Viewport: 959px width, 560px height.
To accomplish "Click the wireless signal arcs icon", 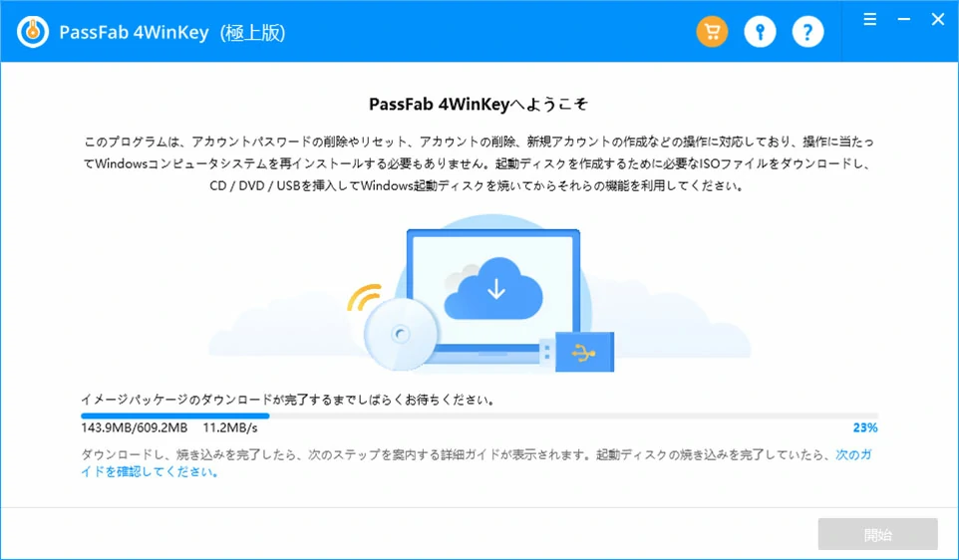I will [363, 297].
